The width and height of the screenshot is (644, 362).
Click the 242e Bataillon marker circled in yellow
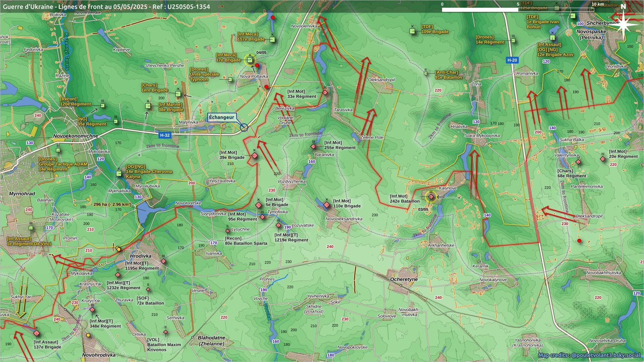coord(431,196)
